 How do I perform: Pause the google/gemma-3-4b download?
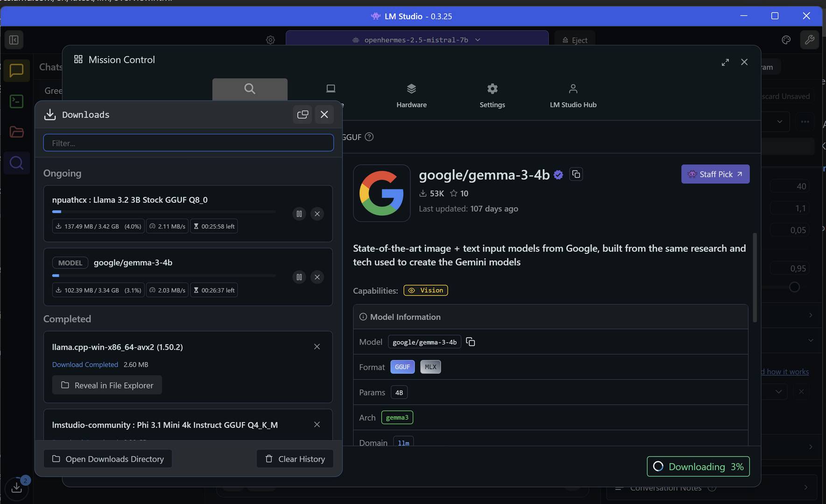pyautogui.click(x=299, y=277)
